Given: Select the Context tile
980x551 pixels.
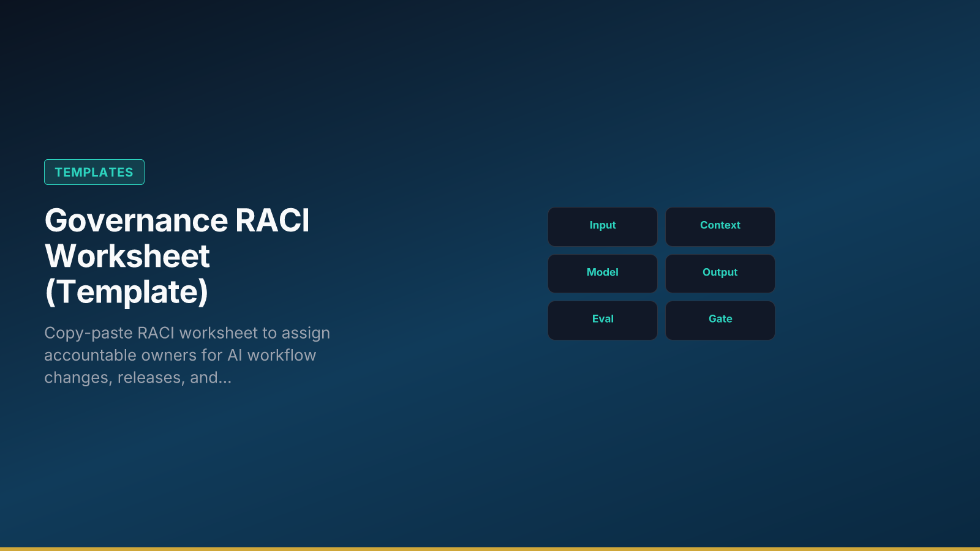Looking at the screenshot, I should click(x=720, y=227).
